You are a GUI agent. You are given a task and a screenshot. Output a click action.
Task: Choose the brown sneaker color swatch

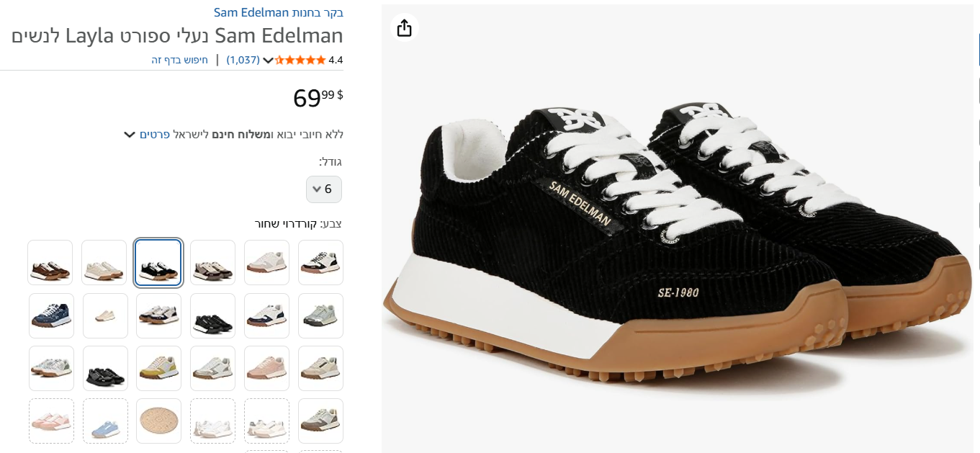click(x=50, y=263)
